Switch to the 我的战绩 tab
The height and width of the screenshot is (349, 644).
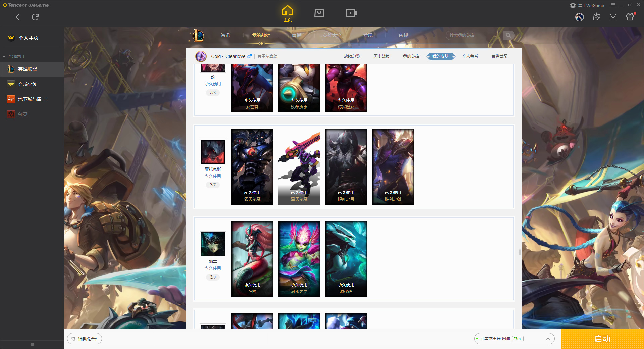[x=261, y=35]
